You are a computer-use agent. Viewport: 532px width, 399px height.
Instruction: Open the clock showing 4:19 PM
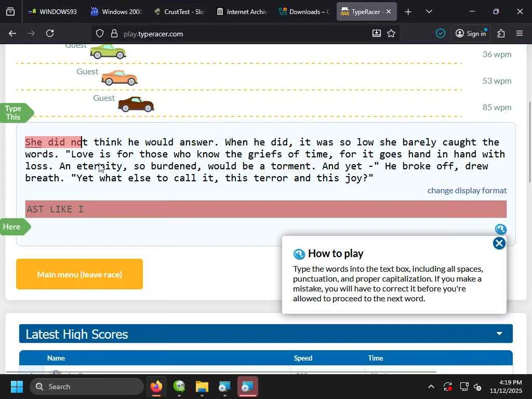(x=506, y=387)
